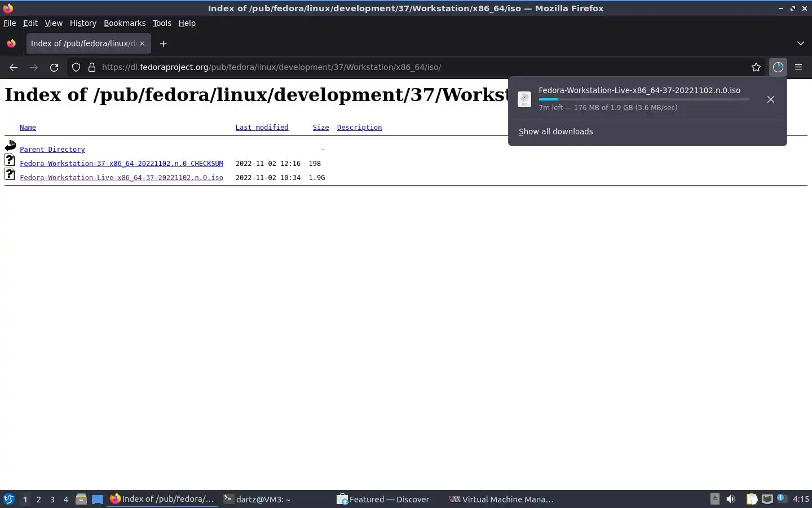Click the Firefox View pinned icon
Screen dimensions: 812x508
click(11, 43)
